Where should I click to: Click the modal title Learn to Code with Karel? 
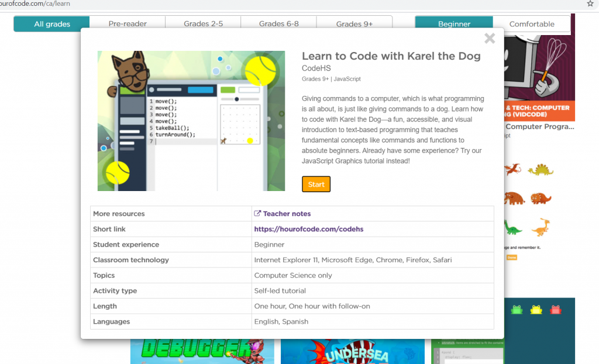tap(391, 56)
